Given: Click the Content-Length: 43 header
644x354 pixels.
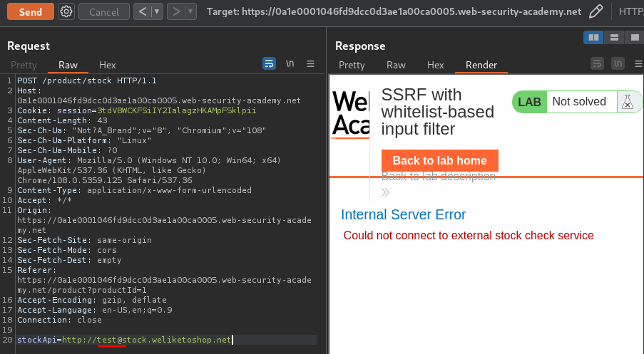Looking at the screenshot, I should click(x=62, y=120).
